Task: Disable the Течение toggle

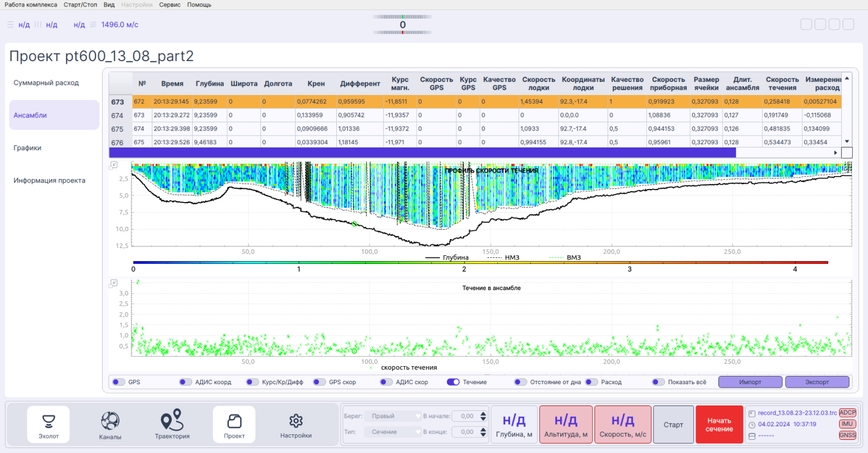Action: (453, 382)
